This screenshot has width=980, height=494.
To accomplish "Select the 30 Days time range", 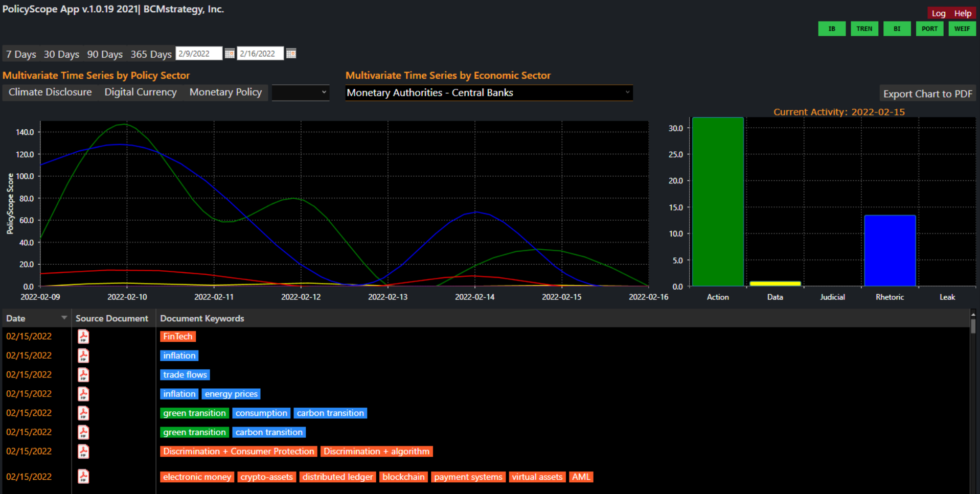I will [61, 54].
